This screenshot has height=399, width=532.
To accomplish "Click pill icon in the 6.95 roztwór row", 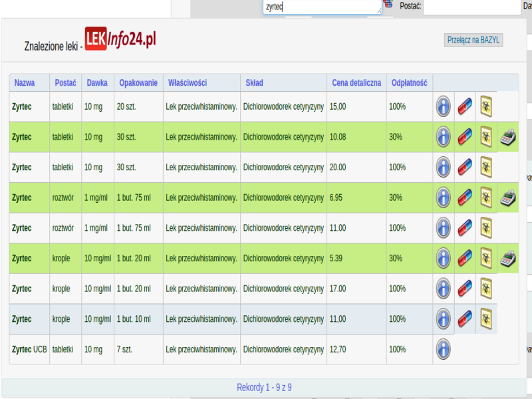I will pyautogui.click(x=465, y=198).
